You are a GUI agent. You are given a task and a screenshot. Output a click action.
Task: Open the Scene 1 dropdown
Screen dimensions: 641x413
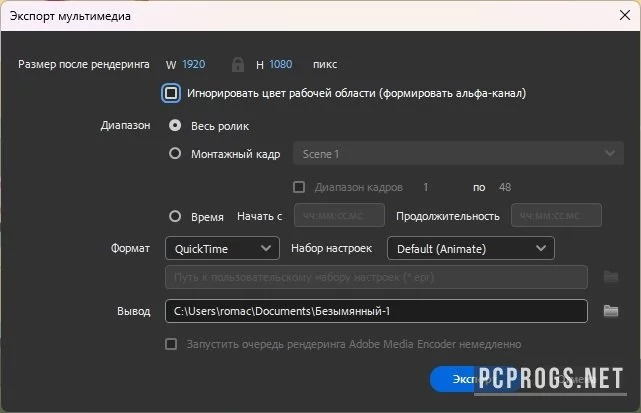point(458,153)
